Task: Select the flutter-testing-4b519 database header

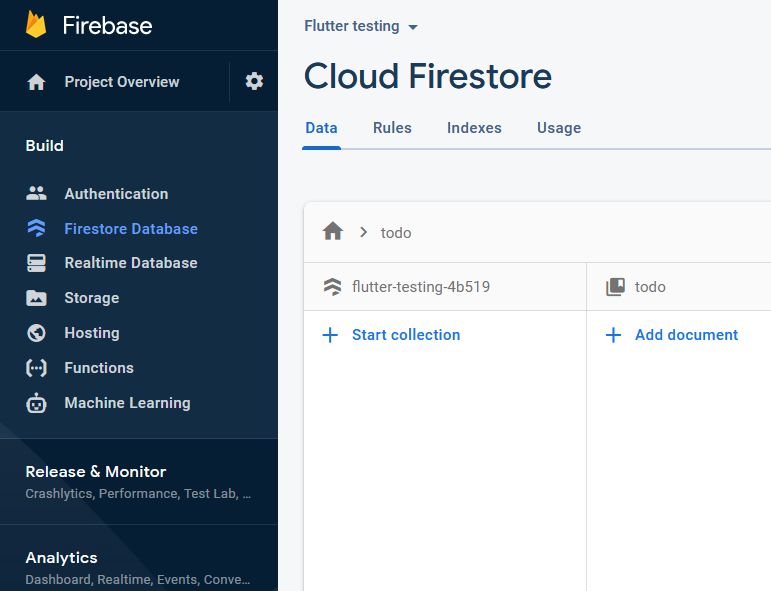Action: (420, 287)
